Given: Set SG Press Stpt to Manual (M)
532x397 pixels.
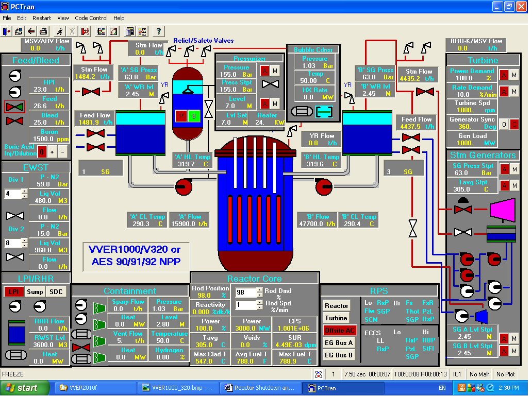Looking at the screenshot, I should point(514,169).
